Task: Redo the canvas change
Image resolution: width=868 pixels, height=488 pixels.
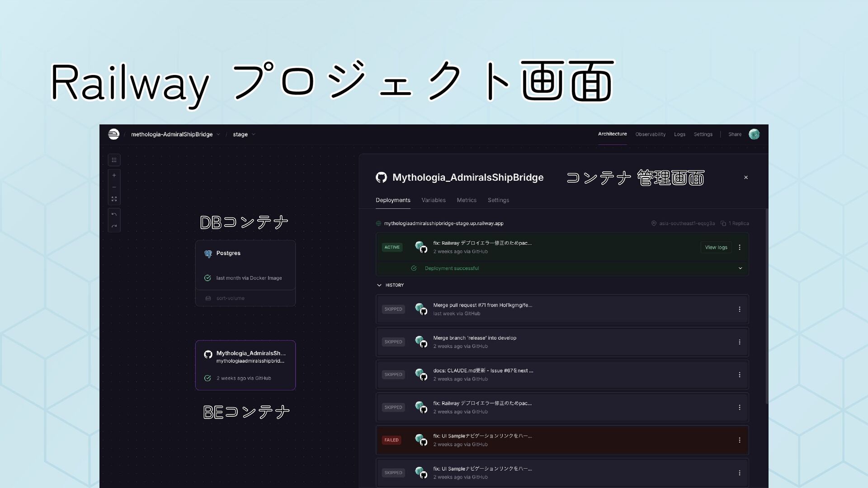Action: 114,226
